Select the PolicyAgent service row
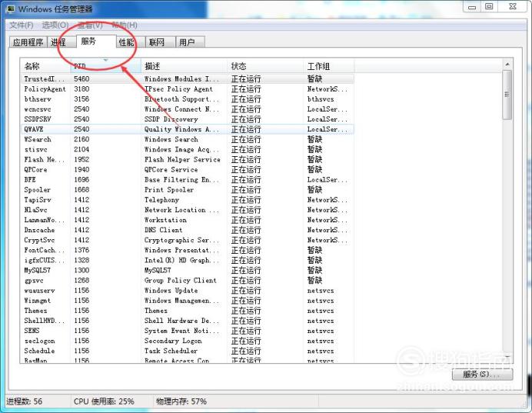This screenshot has width=532, height=413. [187, 89]
